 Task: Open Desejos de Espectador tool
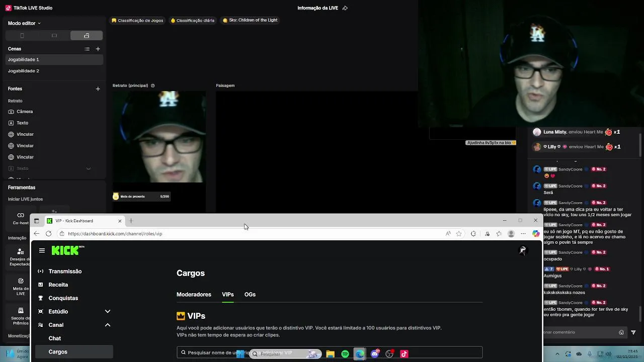(x=20, y=257)
